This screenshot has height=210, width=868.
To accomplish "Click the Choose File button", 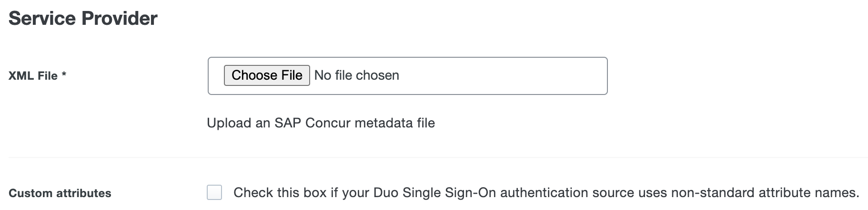I will [267, 75].
